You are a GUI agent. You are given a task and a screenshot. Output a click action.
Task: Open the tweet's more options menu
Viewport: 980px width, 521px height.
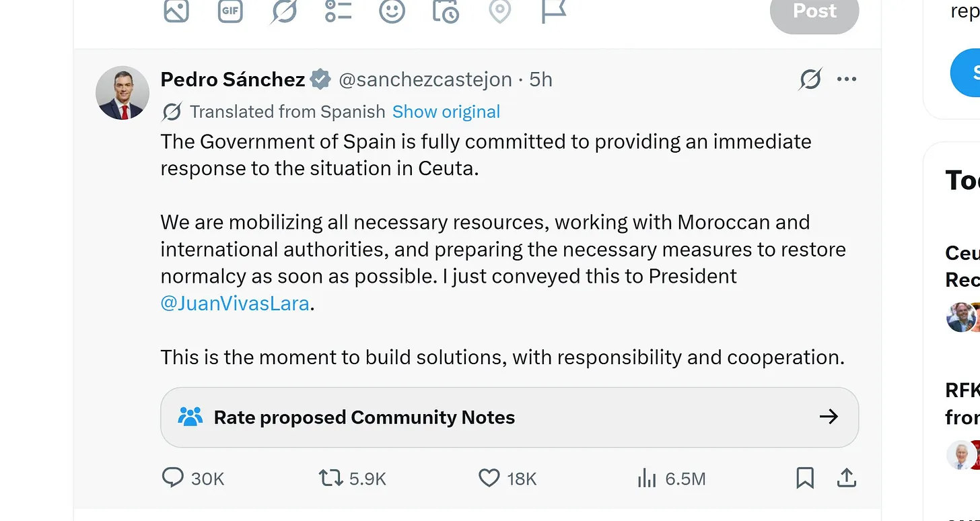pyautogui.click(x=847, y=79)
